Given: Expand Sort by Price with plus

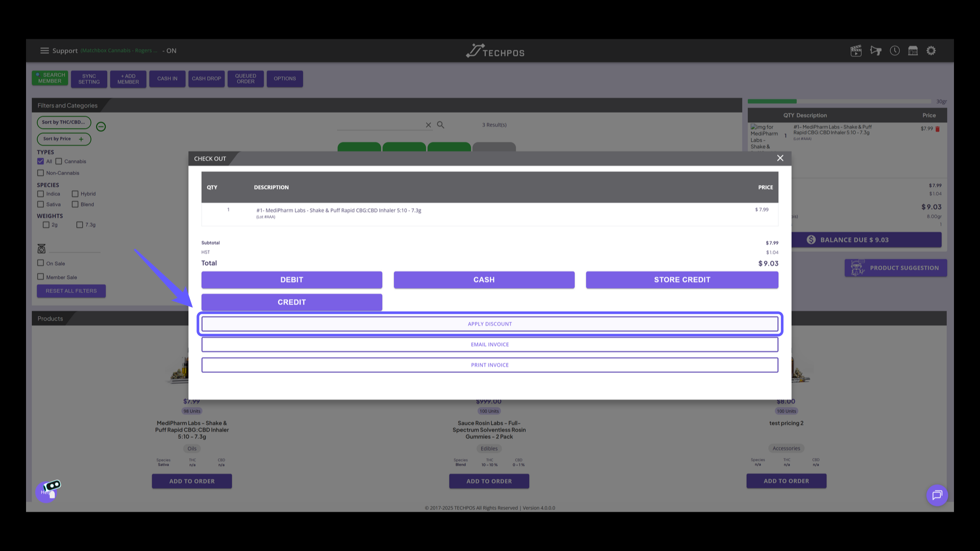Looking at the screenshot, I should click(81, 139).
